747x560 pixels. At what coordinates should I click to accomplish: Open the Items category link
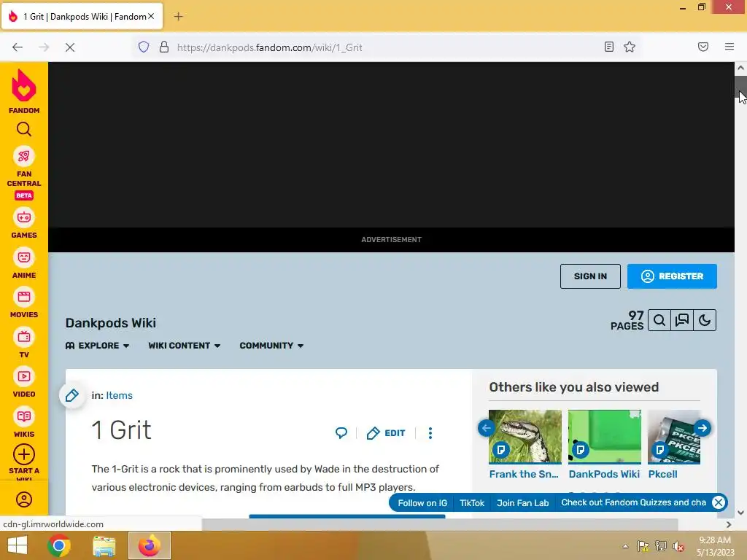pos(119,395)
